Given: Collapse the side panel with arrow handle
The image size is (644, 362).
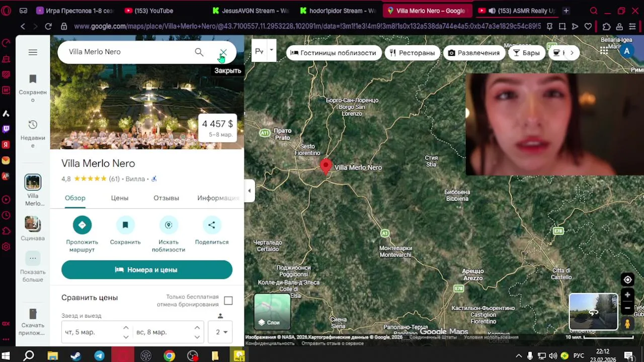Looking at the screenshot, I should pyautogui.click(x=250, y=191).
